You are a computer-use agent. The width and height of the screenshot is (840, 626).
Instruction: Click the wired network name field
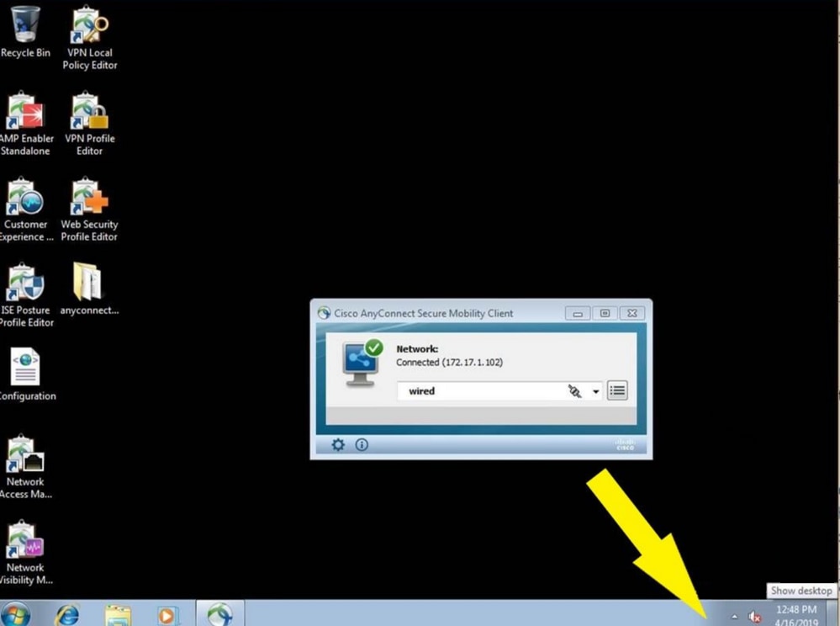point(499,390)
